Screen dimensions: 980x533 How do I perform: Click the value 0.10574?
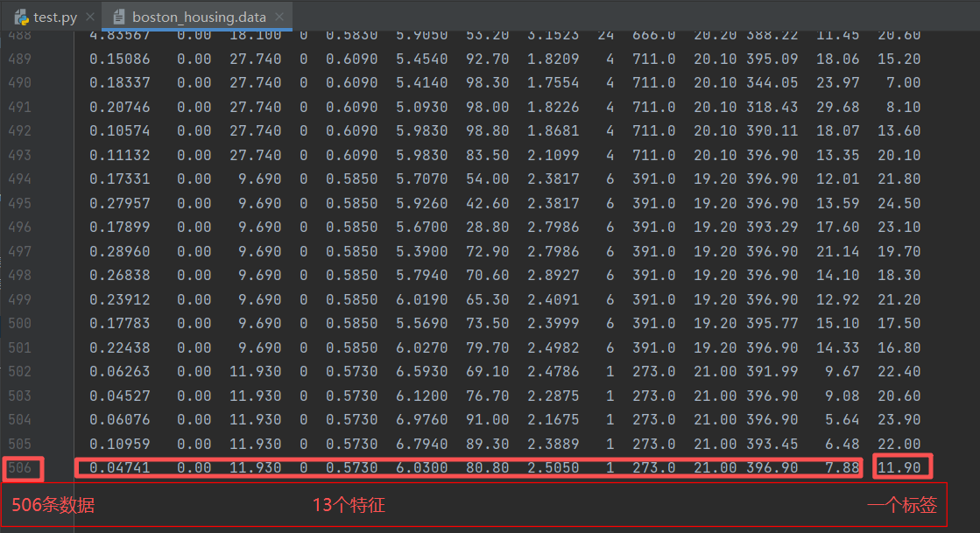[119, 131]
